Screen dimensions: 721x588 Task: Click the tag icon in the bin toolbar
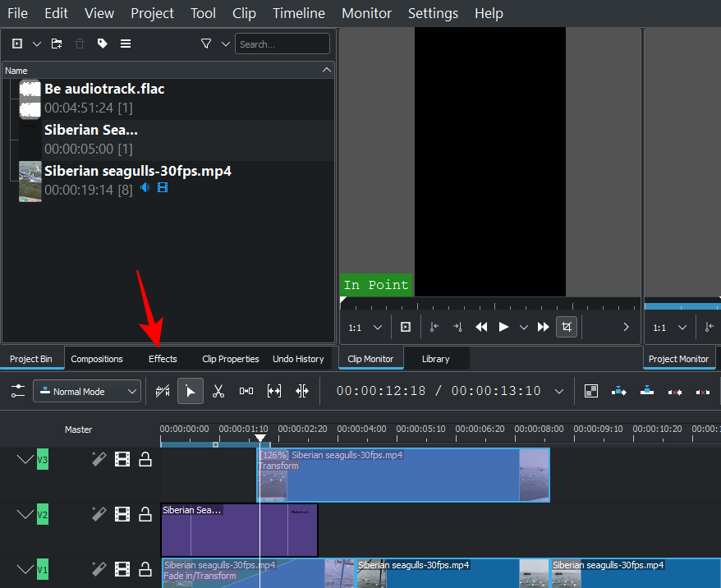tap(103, 44)
